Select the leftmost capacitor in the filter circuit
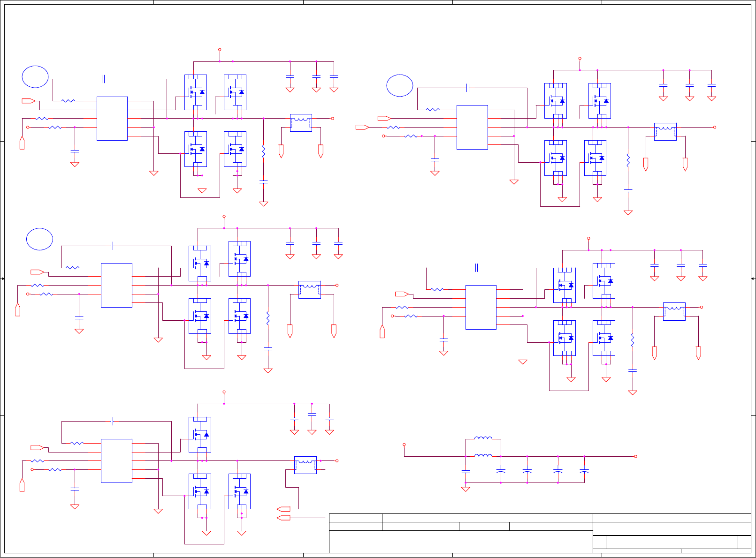Screen dimensions: 756x558 click(466, 471)
